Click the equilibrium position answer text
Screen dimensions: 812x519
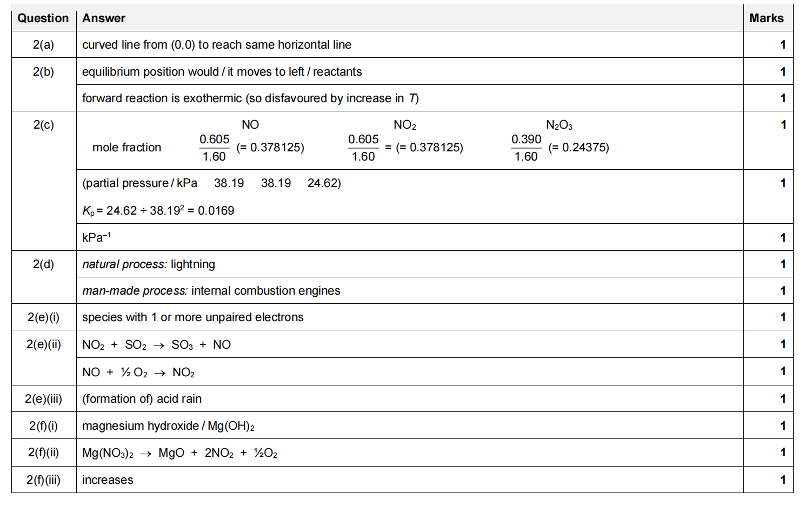pos(222,72)
